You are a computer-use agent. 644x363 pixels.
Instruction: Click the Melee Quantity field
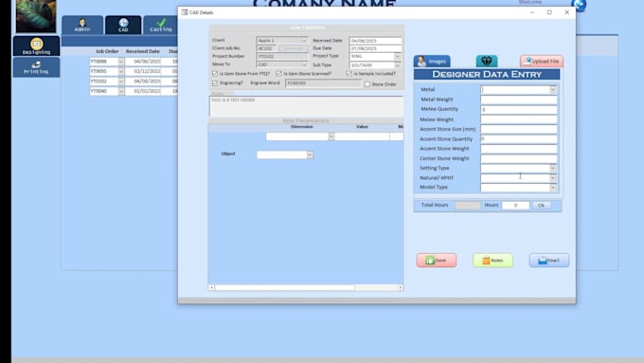pos(519,109)
